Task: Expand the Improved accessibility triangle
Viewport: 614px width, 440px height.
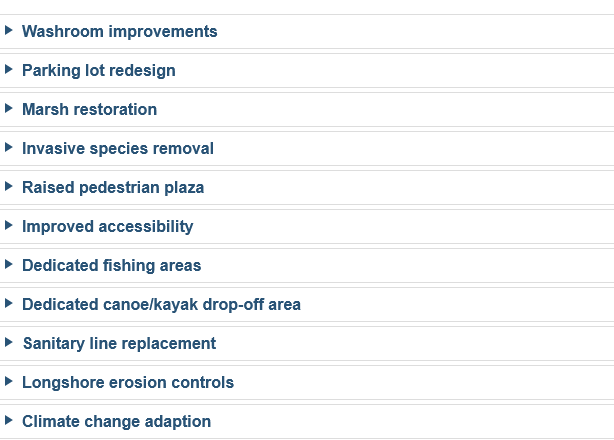Action: click(x=9, y=226)
